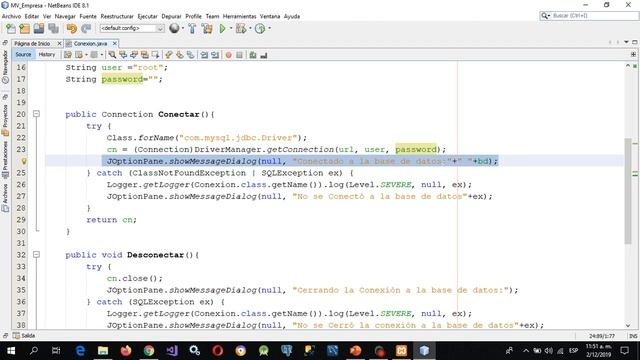This screenshot has height=360, width=640.
Task: Collapse code fold at line 20 Conectar
Action: tap(36, 114)
